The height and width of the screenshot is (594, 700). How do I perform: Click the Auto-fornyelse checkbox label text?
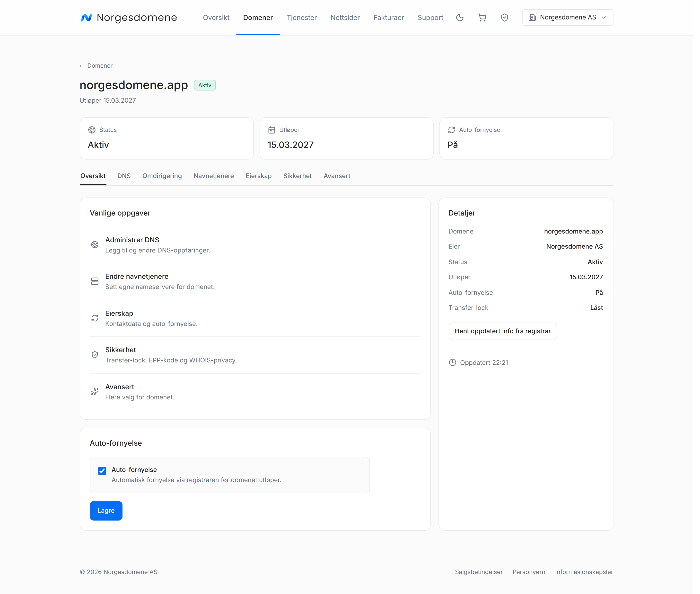click(x=134, y=470)
